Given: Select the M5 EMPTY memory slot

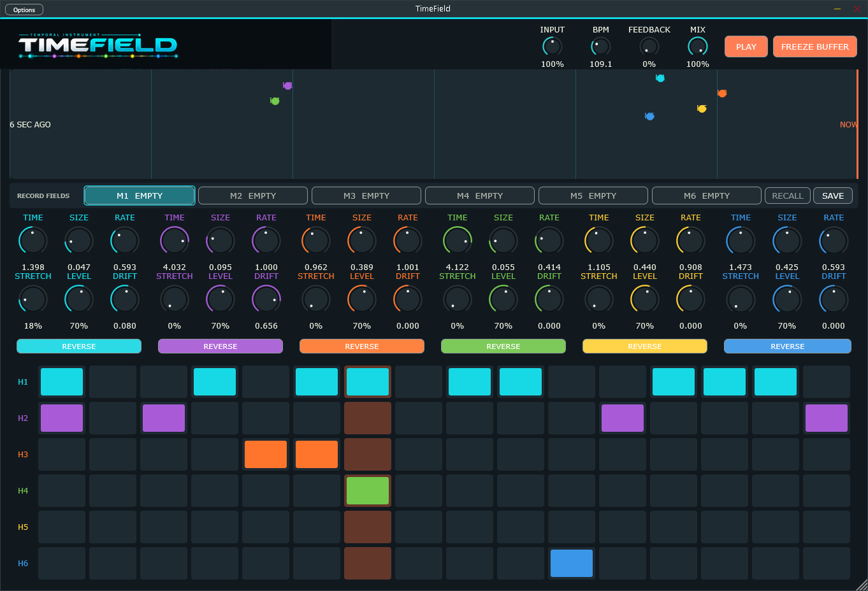Looking at the screenshot, I should pos(593,196).
